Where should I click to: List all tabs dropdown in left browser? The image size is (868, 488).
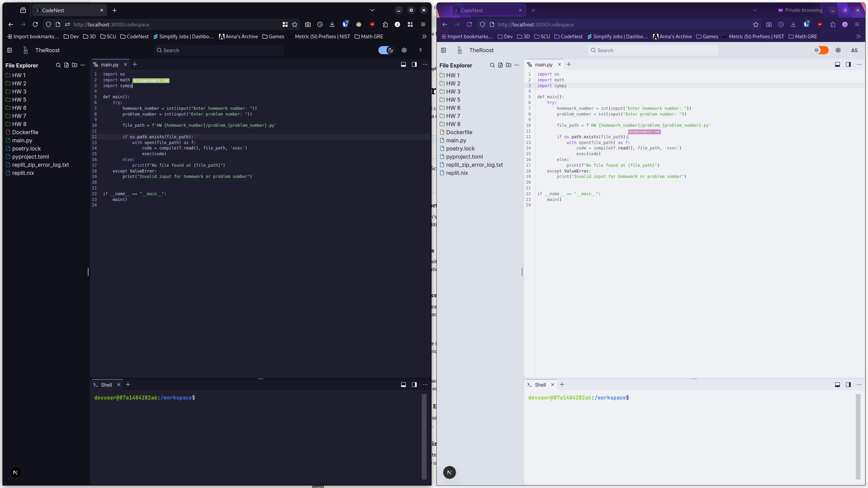(x=372, y=10)
